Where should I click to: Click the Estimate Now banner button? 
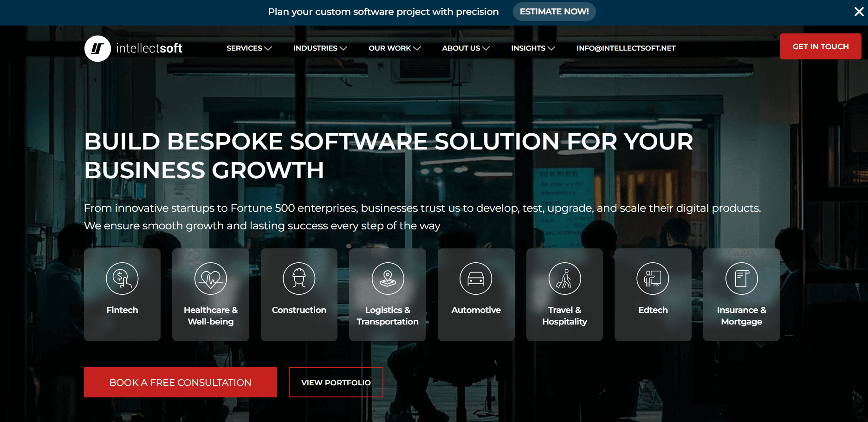[x=554, y=12]
